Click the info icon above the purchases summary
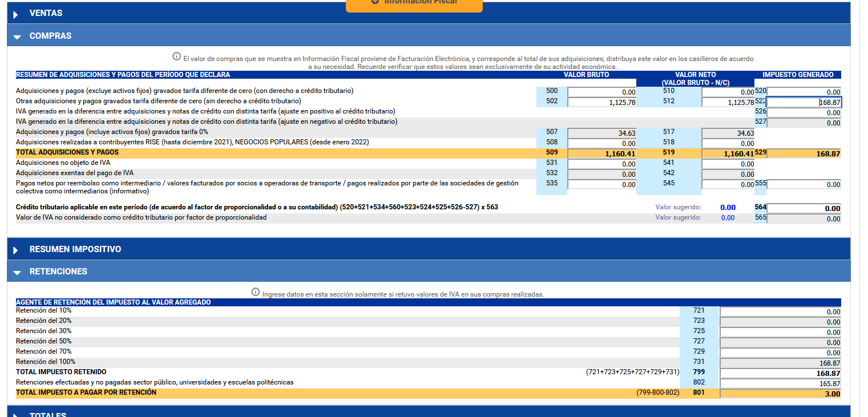The width and height of the screenshot is (868, 417). tap(176, 56)
